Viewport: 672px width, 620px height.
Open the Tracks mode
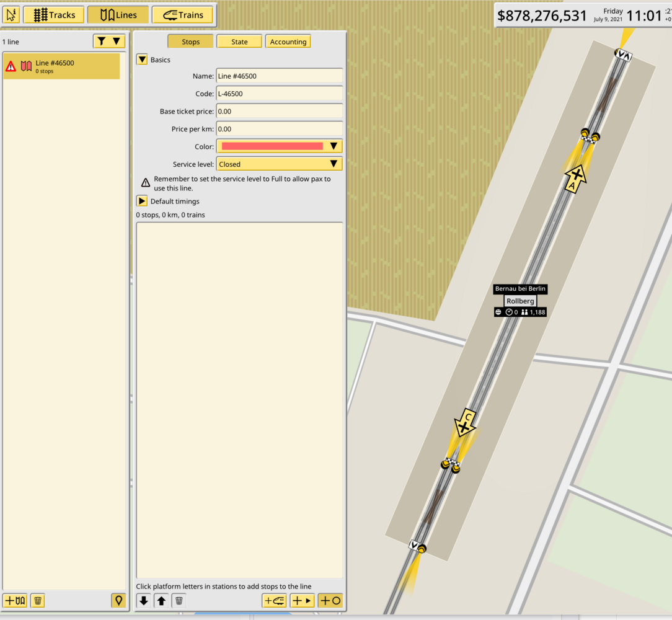[53, 14]
